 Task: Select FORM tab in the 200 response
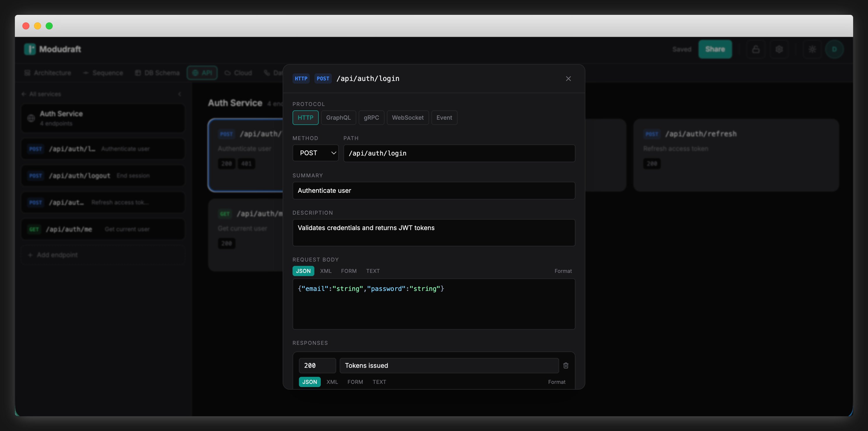355,382
